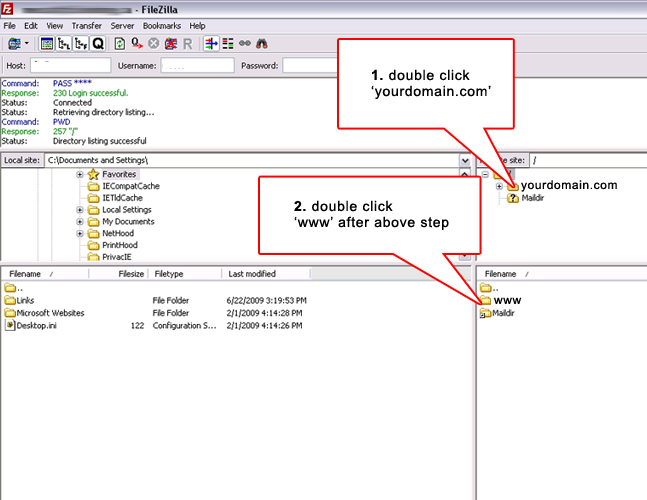This screenshot has height=500, width=647.
Task: Toggle the local directory tree view
Action: point(64,43)
